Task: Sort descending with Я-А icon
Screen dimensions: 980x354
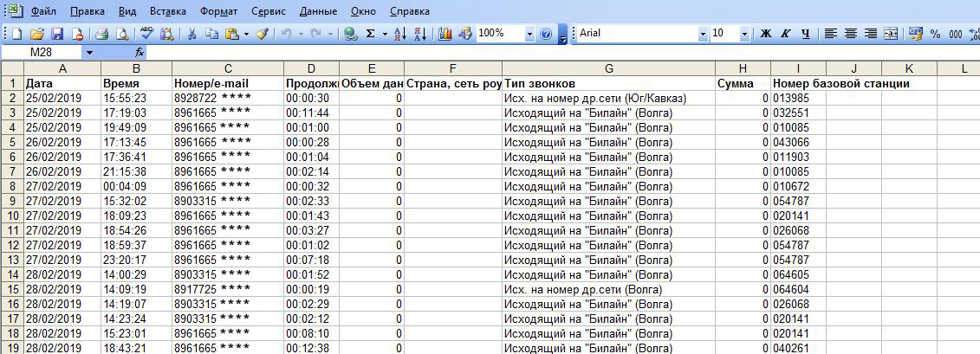Action: pos(420,35)
